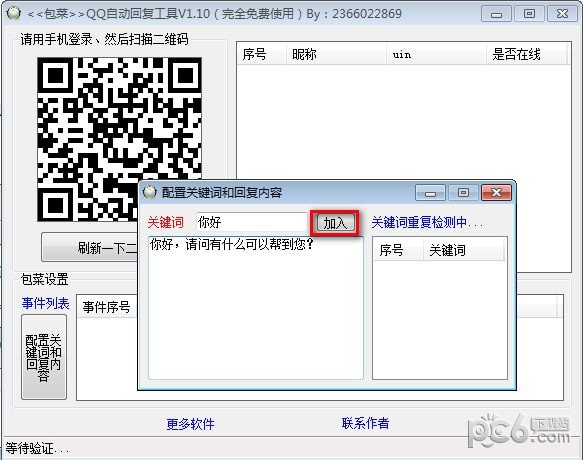Click the 关键词重复检测中 status label
The width and height of the screenshot is (583, 460).
point(427,222)
